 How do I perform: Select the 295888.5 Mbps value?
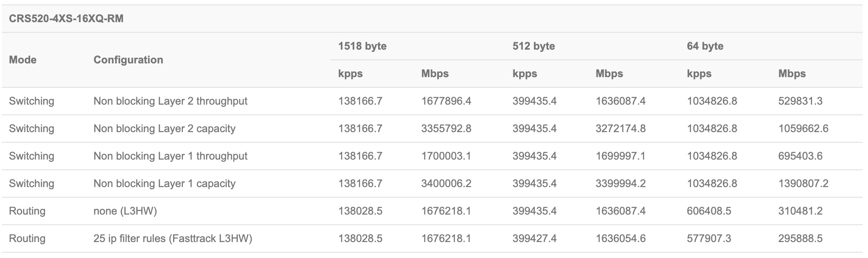[x=800, y=238]
